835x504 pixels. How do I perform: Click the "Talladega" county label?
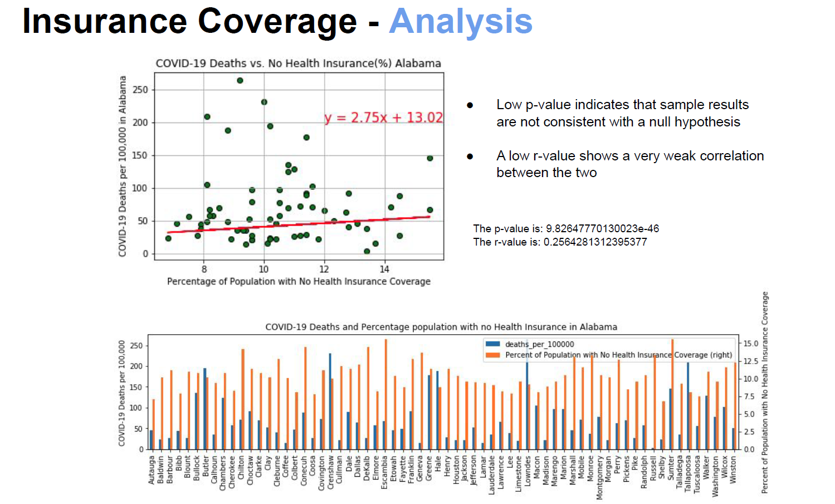tap(680, 472)
